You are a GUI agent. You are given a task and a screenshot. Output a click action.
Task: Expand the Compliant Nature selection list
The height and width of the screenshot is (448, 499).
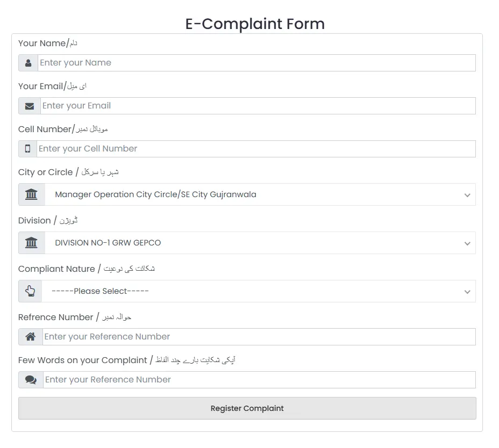(x=258, y=291)
